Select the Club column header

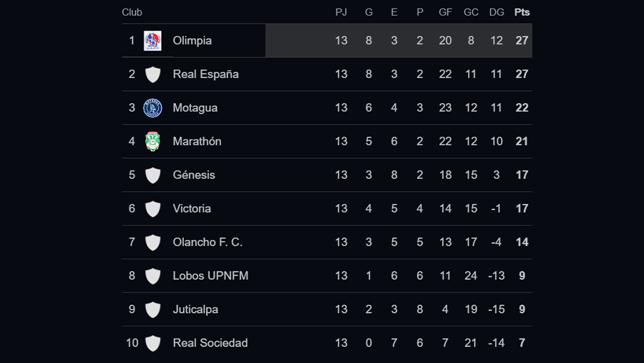tap(132, 12)
